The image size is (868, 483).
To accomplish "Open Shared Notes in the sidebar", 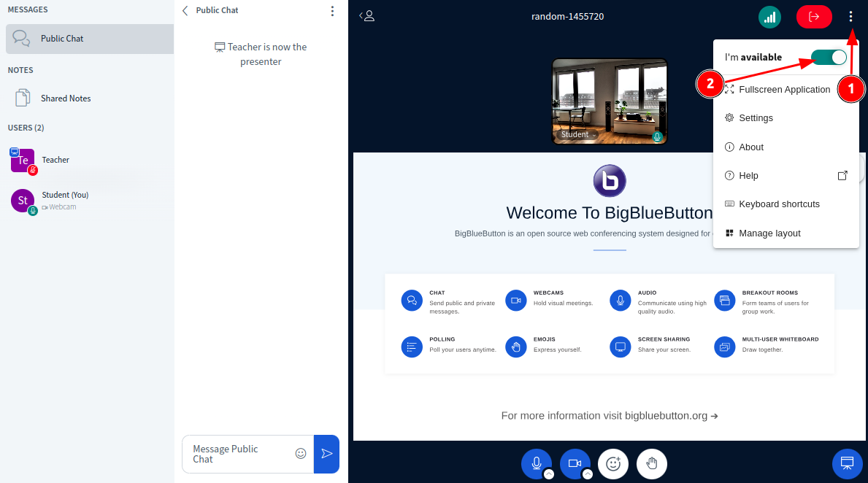I will [66, 98].
